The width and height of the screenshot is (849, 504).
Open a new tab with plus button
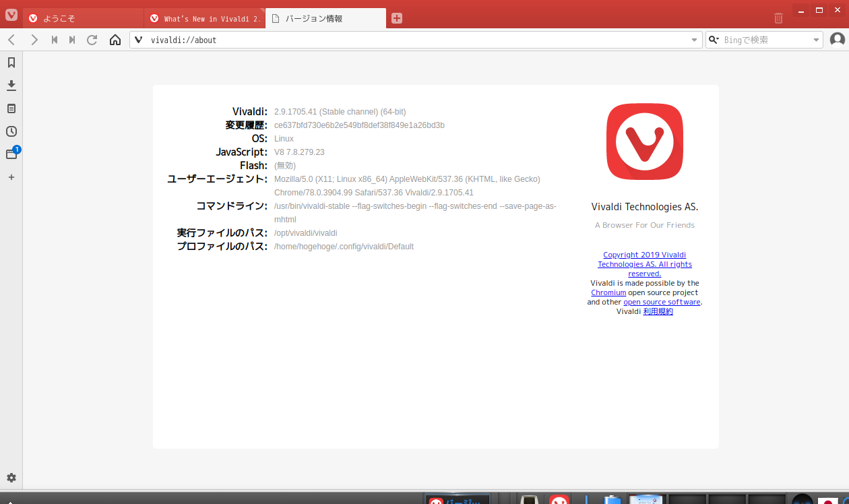397,18
